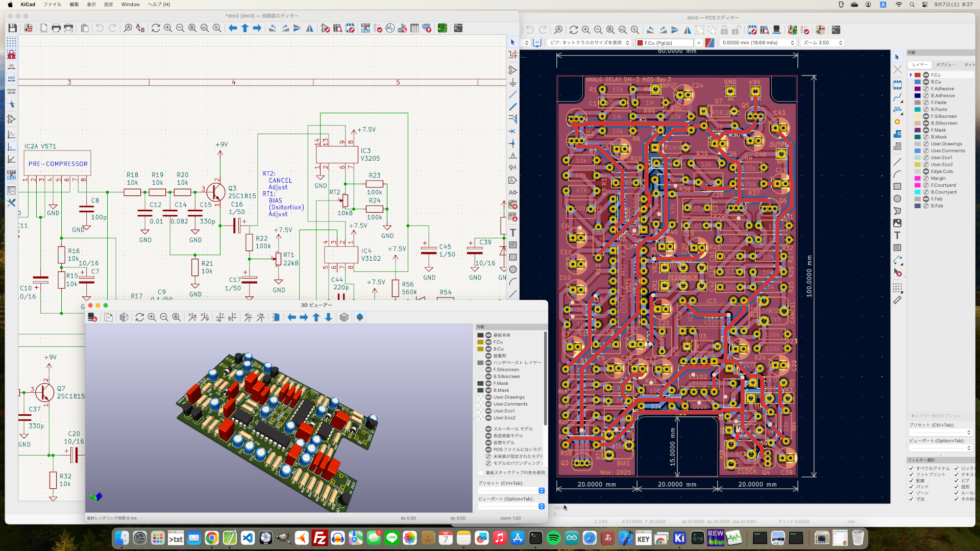
Task: Toggle through-hole models in 3D viewer
Action: coord(488,429)
